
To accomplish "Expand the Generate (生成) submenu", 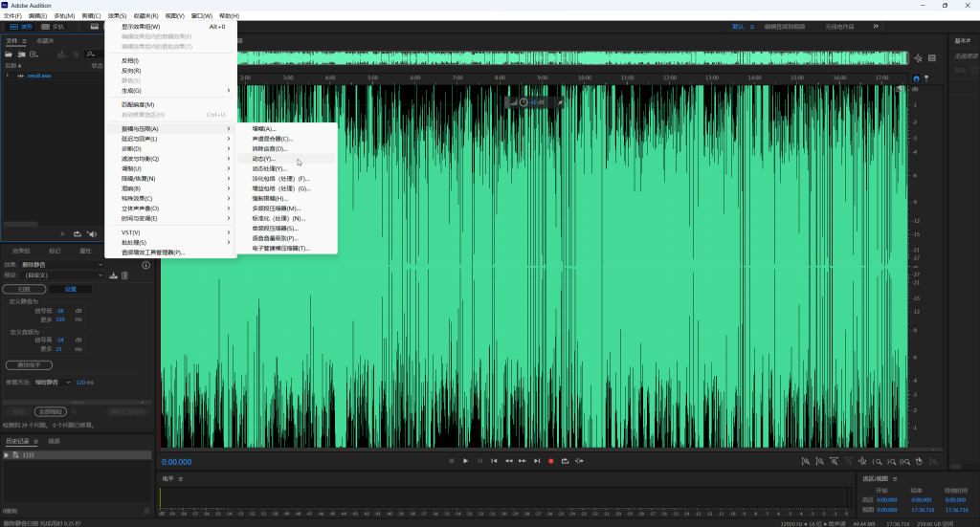I will 170,91.
